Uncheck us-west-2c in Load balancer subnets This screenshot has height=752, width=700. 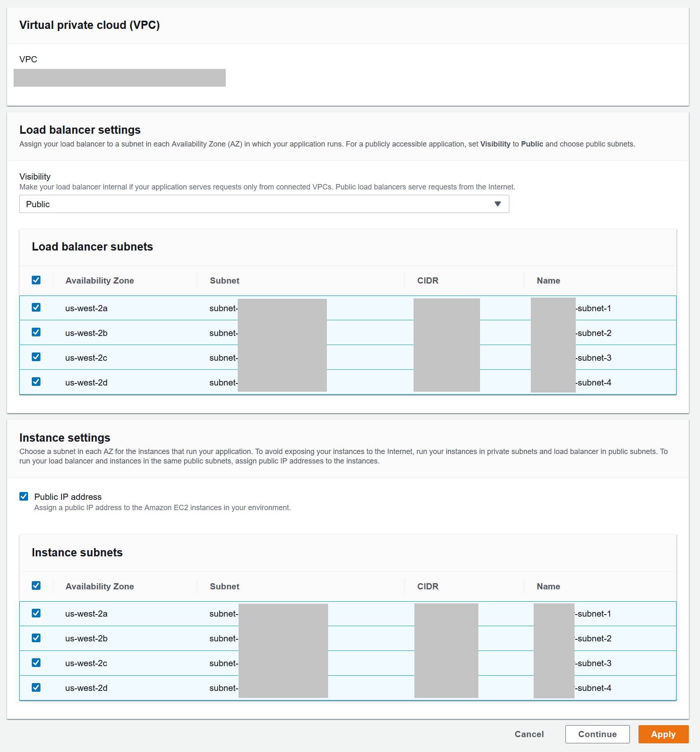tap(36, 357)
